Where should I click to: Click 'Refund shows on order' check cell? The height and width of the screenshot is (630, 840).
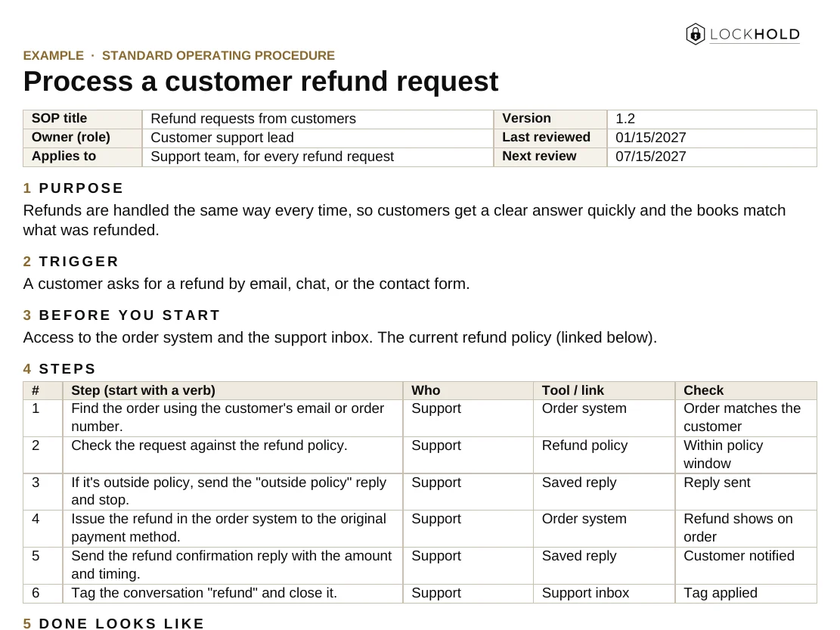click(745, 528)
